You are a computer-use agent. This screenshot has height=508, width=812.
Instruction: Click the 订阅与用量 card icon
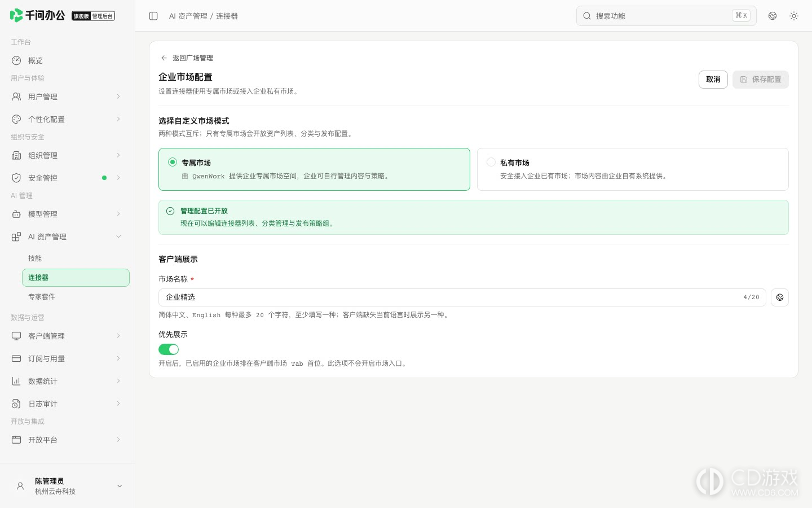click(16, 358)
